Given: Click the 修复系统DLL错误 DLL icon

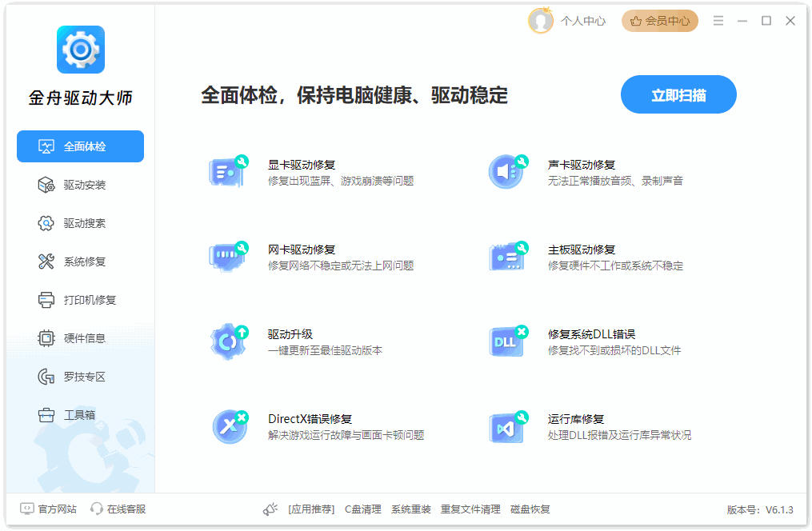Looking at the screenshot, I should tap(508, 341).
